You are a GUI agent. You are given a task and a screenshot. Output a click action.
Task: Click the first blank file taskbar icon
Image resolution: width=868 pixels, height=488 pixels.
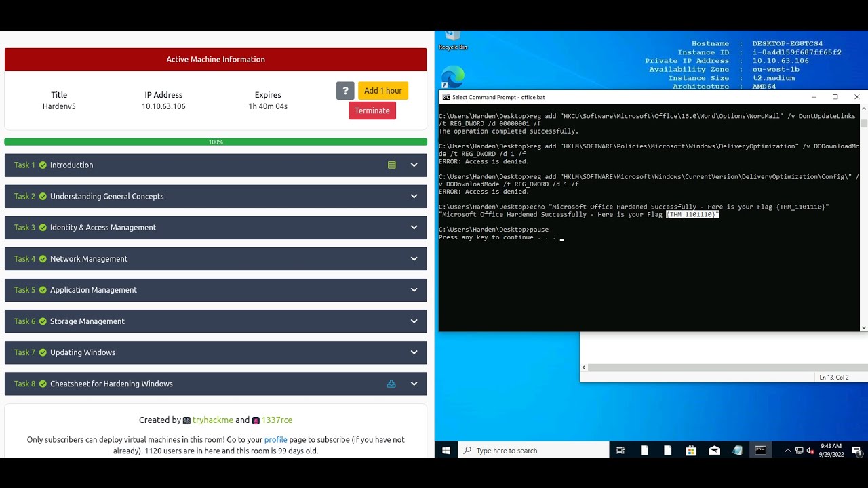point(644,450)
